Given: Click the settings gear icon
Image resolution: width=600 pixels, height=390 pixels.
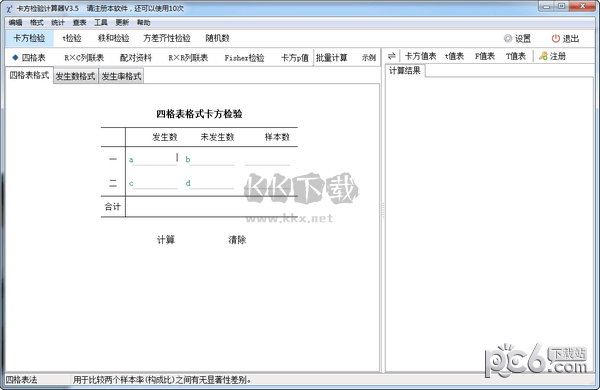Looking at the screenshot, I should click(508, 38).
